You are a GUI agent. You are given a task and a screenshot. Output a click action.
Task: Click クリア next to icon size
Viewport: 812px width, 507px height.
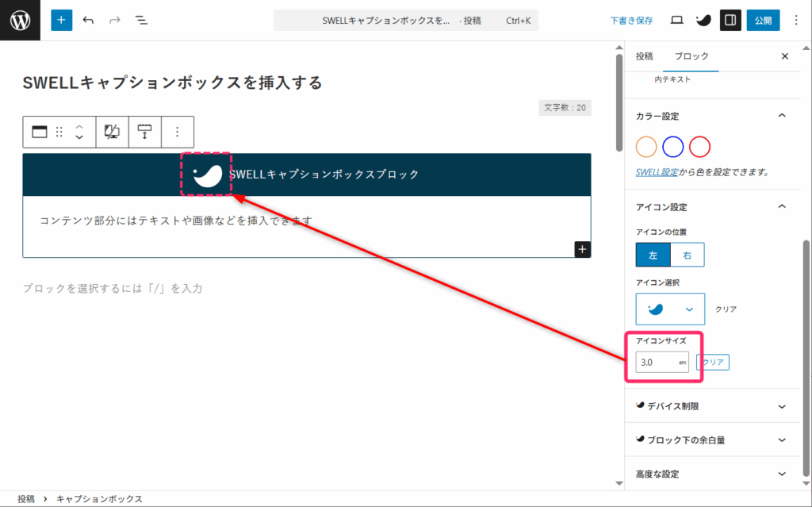713,362
